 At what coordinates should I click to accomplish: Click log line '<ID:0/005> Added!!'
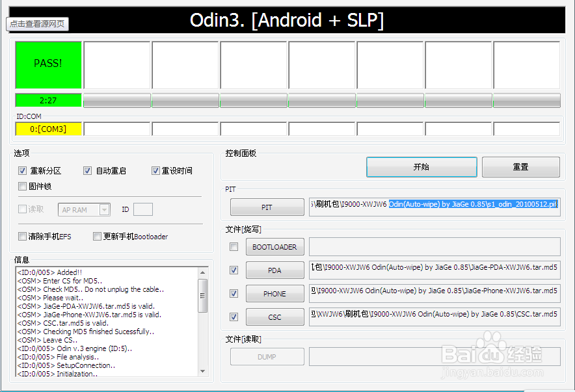(x=49, y=272)
